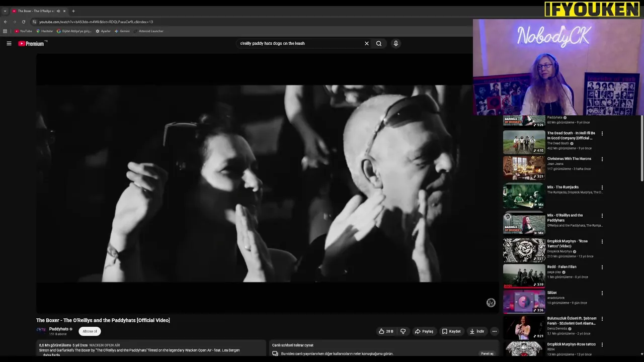Clear the search box text

(x=367, y=44)
